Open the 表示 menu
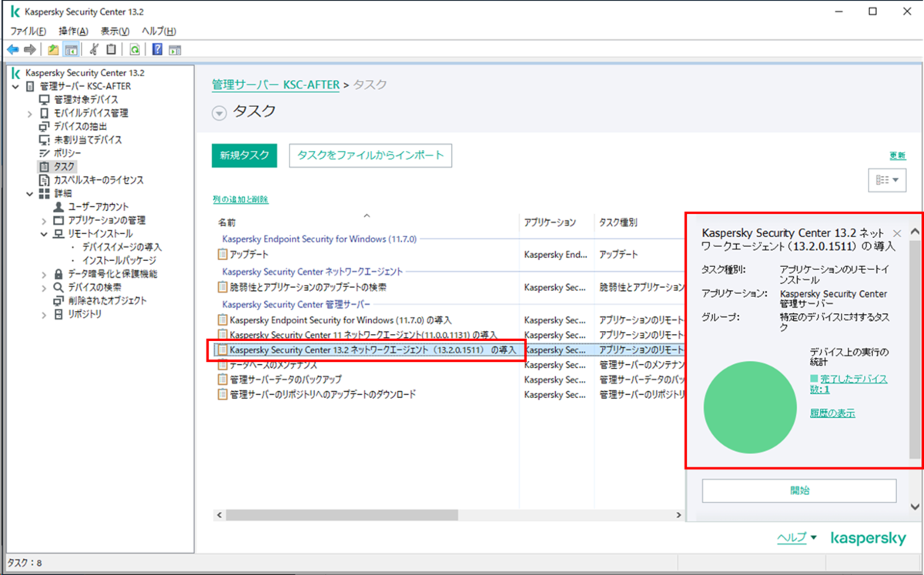Image resolution: width=924 pixels, height=575 pixels. [115, 31]
